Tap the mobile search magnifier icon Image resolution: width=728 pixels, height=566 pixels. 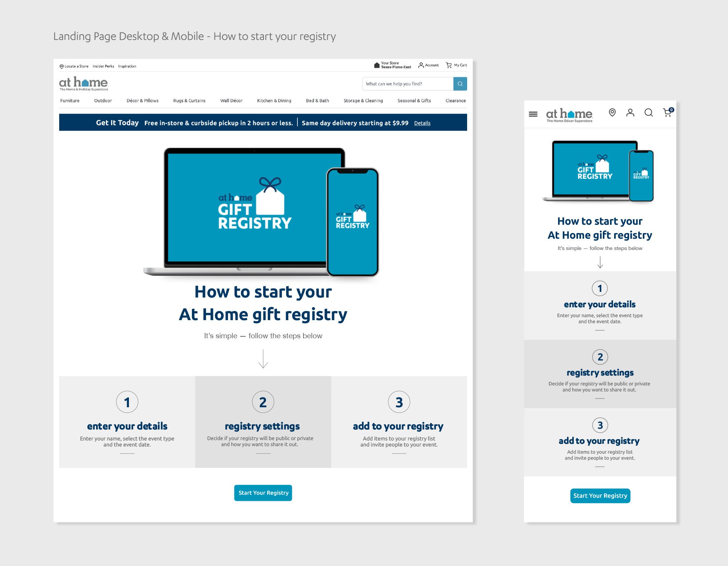point(648,112)
